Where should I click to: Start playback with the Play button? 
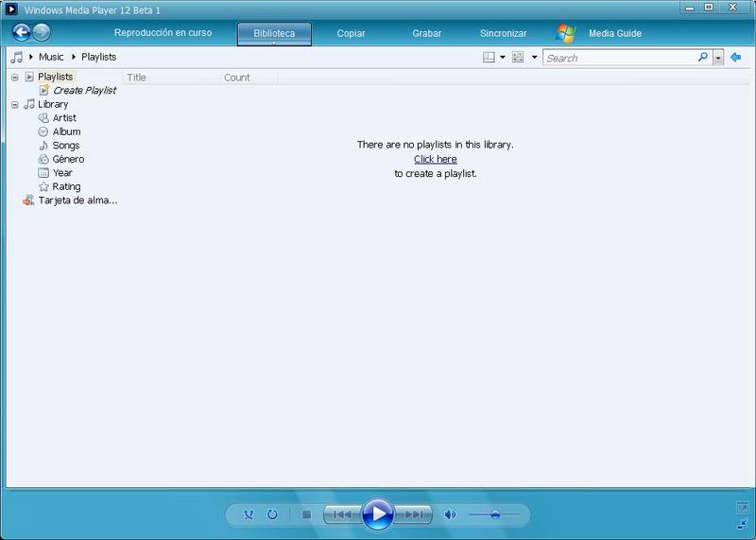[x=378, y=514]
